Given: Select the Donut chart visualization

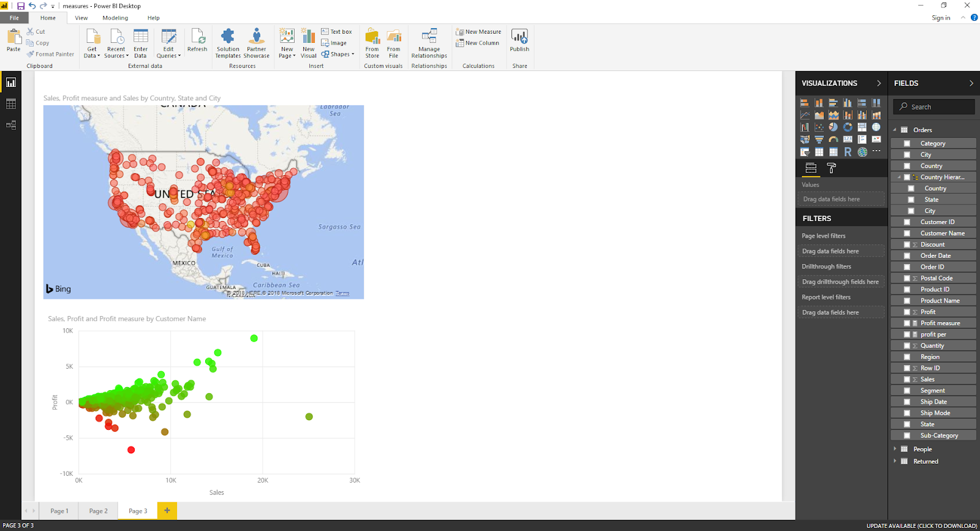Looking at the screenshot, I should point(848,127).
